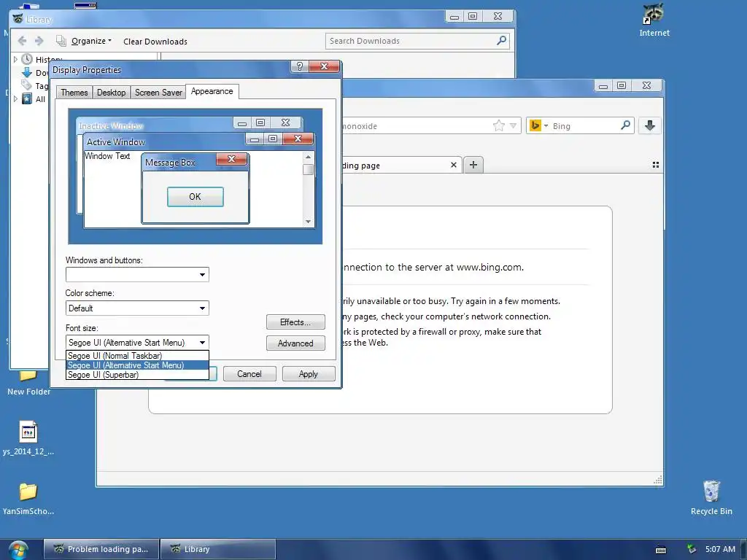Image resolution: width=747 pixels, height=560 pixels.
Task: Switch to the Desktop tab
Action: tap(112, 93)
